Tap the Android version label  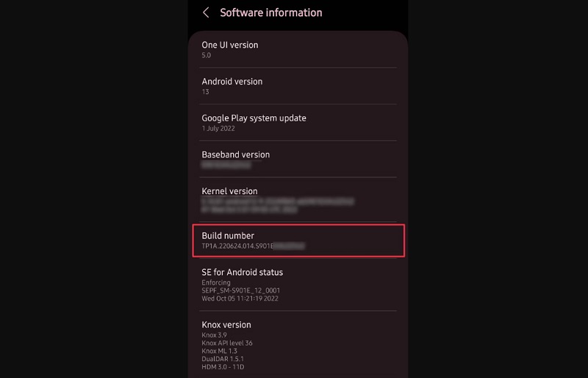[232, 82]
